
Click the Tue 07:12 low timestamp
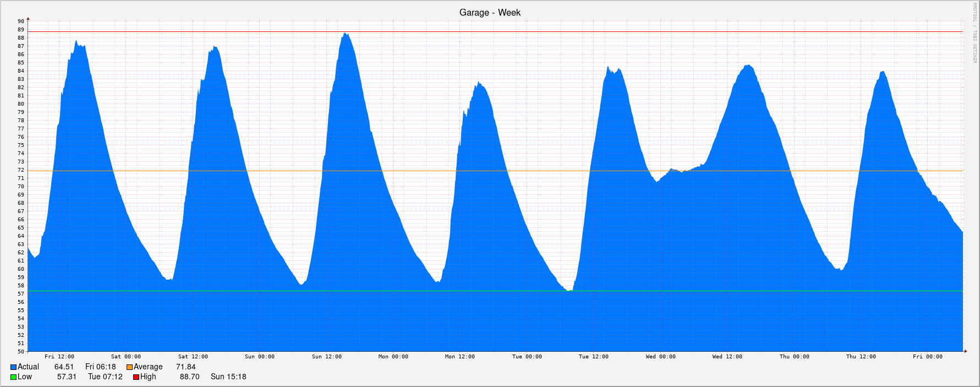pyautogui.click(x=105, y=377)
